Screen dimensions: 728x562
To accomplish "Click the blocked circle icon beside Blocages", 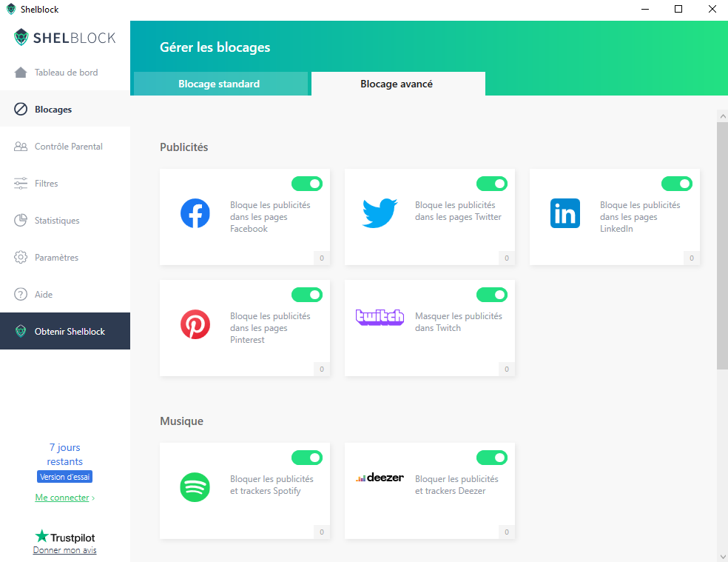I will (21, 110).
